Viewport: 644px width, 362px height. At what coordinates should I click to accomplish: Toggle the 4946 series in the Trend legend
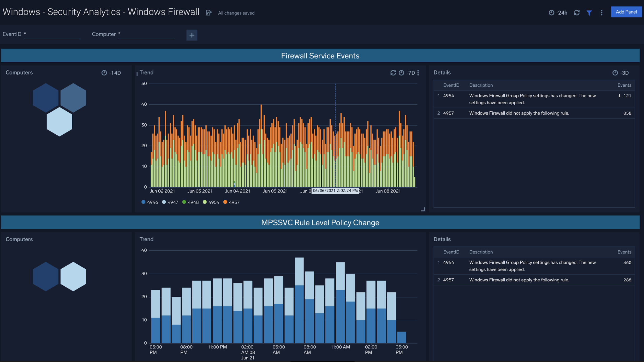click(150, 202)
